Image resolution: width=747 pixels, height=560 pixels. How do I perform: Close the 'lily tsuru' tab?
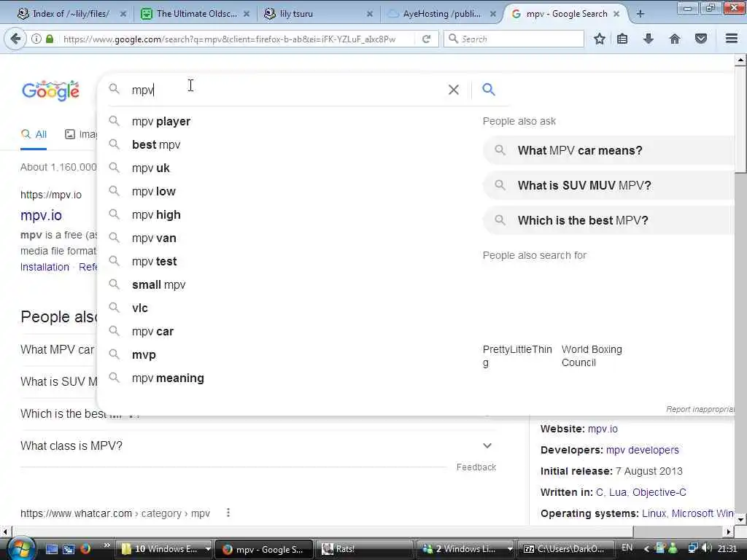(370, 14)
